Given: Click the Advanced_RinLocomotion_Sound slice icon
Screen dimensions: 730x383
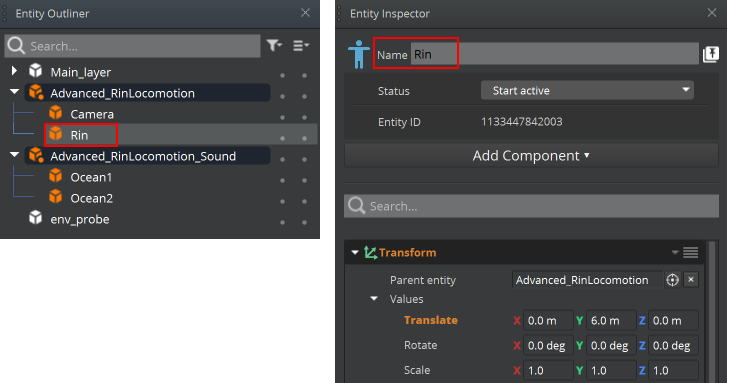Looking at the screenshot, I should click(36, 155).
